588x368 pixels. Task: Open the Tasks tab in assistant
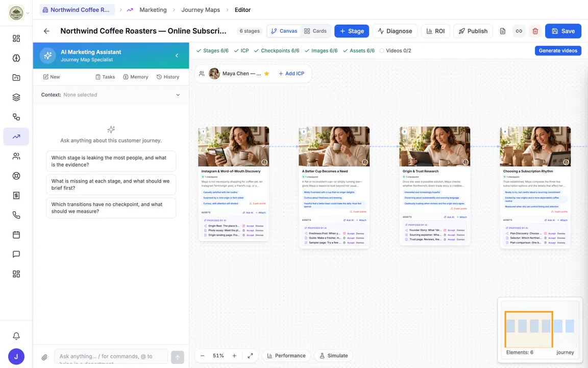[105, 77]
